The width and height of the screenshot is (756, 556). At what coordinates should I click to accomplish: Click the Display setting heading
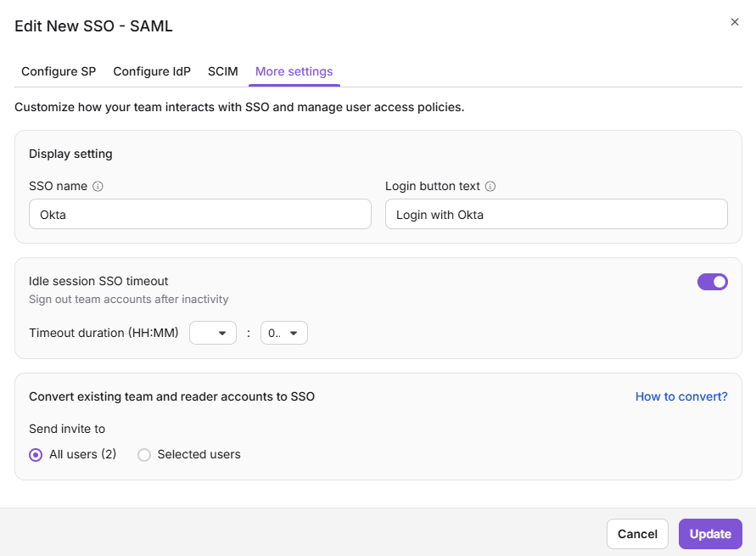(x=70, y=154)
